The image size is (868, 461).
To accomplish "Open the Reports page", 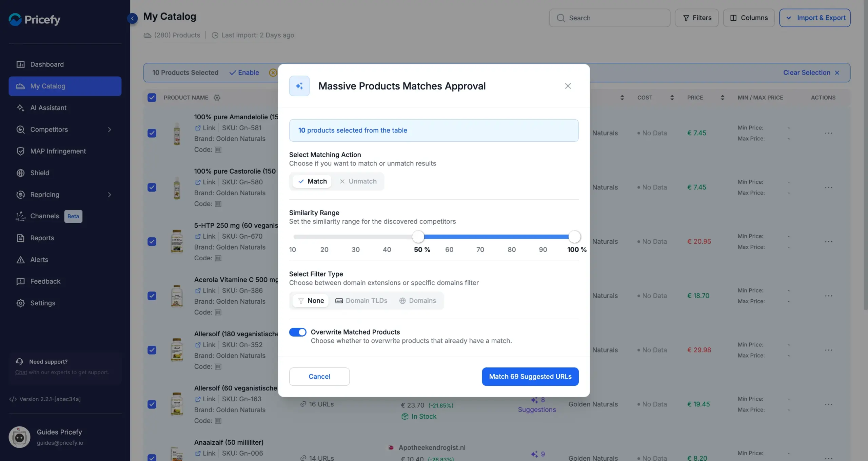I will (x=65, y=238).
